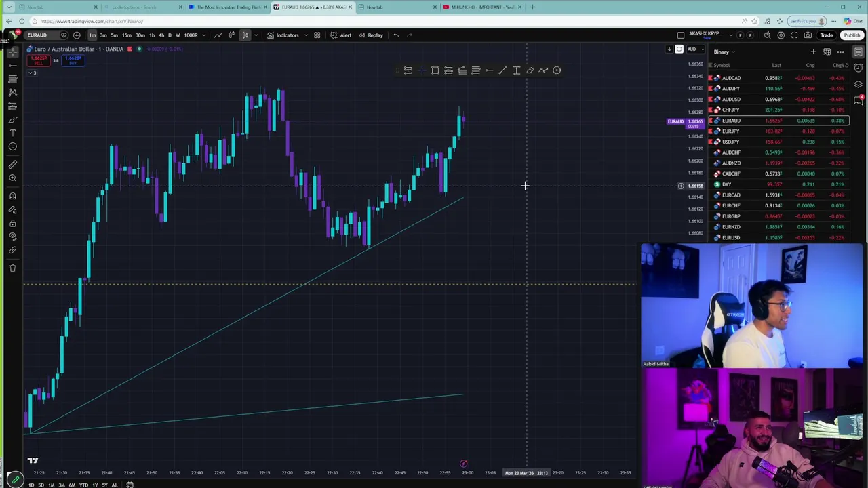Select the 1h timeframe
The width and height of the screenshot is (868, 488).
coord(151,35)
